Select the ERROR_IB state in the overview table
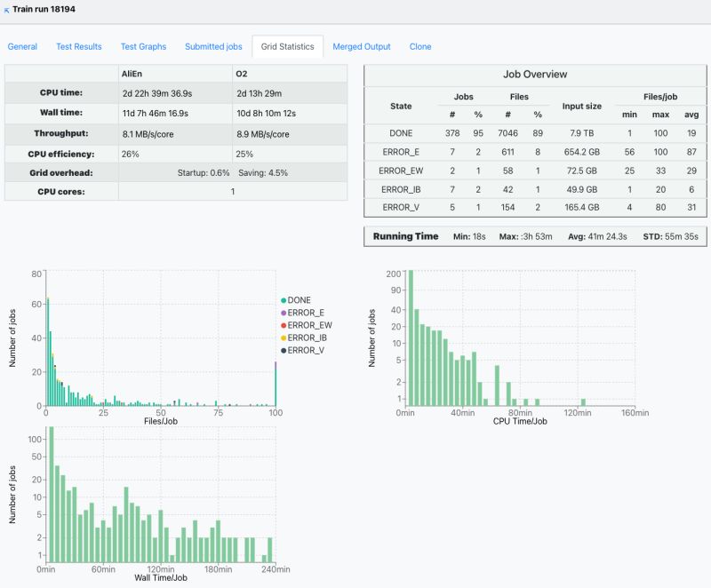 coord(401,190)
